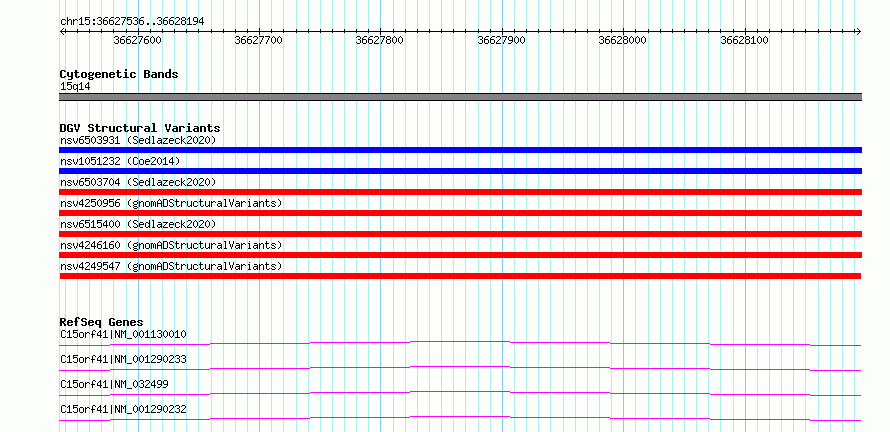Click the 36627700 ruler tick label

click(x=258, y=40)
